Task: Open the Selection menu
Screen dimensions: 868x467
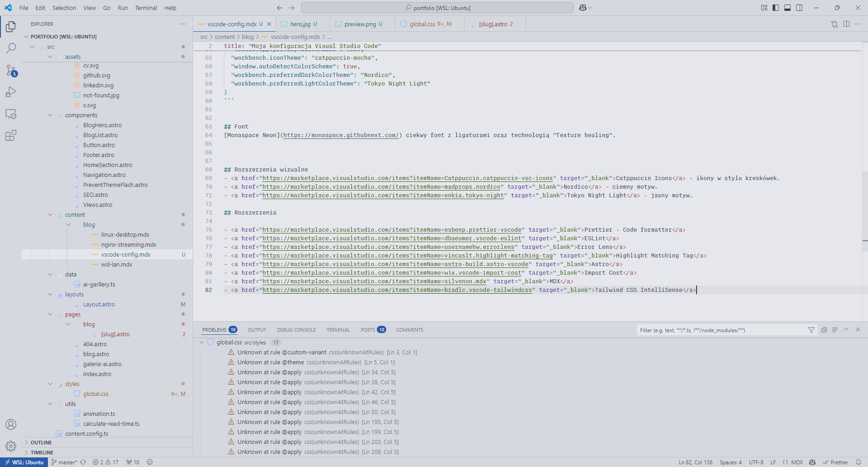Action: [x=64, y=8]
